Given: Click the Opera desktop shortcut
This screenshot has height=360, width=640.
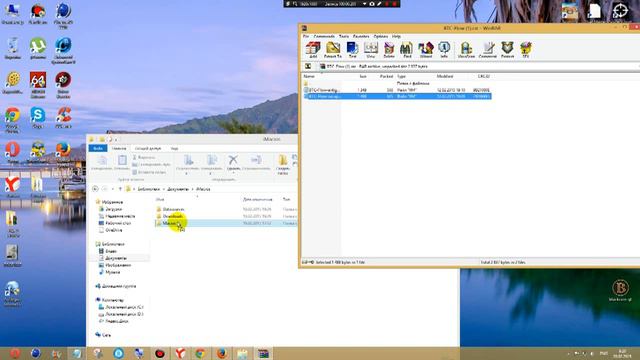Looking at the screenshot, I should (12, 152).
